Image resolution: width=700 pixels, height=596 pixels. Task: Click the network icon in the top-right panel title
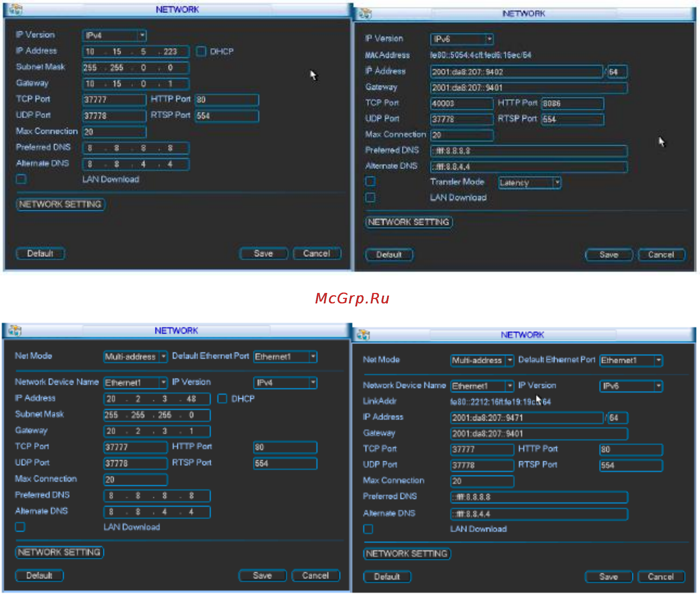tap(365, 14)
